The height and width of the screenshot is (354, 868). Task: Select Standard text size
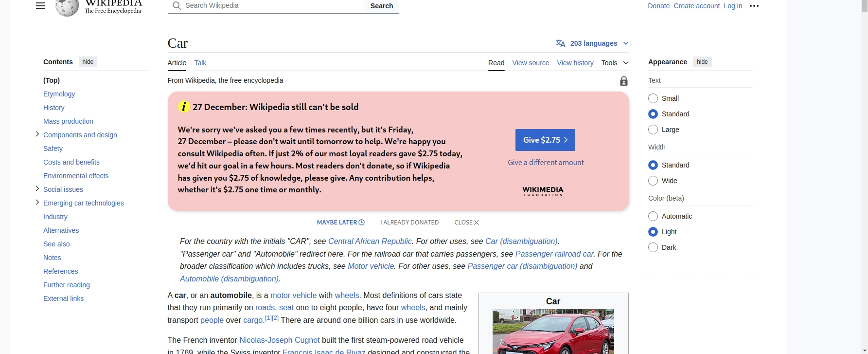coord(653,114)
